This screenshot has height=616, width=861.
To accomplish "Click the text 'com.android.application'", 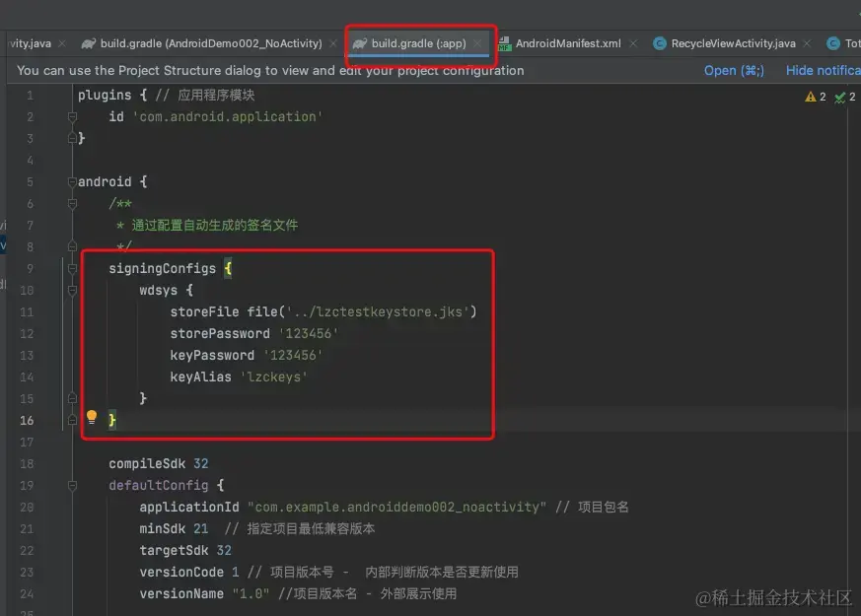I will [x=228, y=117].
